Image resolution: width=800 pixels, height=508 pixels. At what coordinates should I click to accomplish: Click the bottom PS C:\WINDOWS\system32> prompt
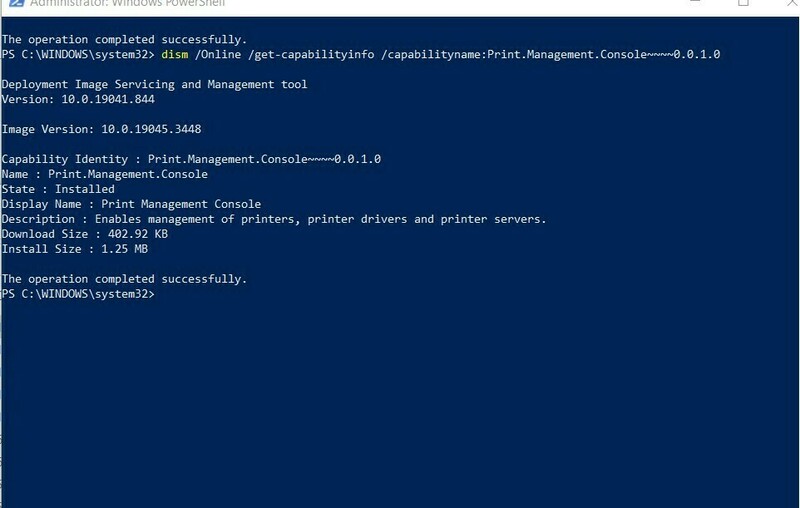[78, 294]
